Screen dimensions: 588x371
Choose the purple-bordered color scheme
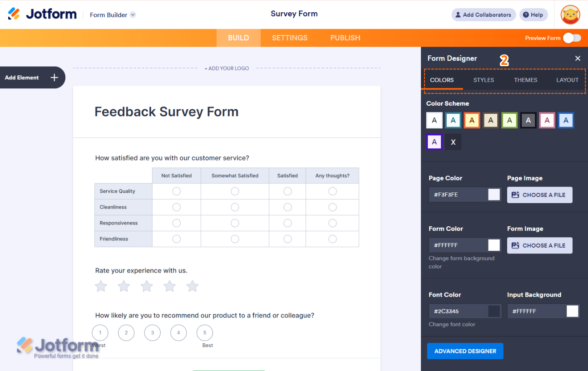click(x=435, y=142)
